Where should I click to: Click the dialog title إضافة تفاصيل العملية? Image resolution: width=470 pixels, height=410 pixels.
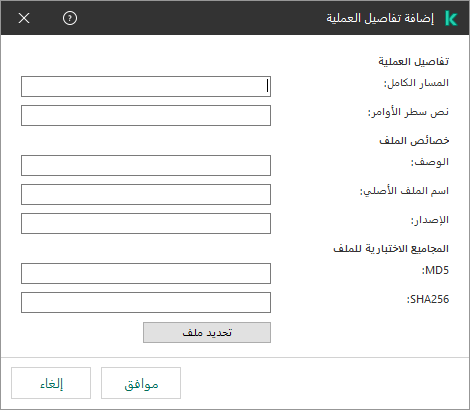380,18
